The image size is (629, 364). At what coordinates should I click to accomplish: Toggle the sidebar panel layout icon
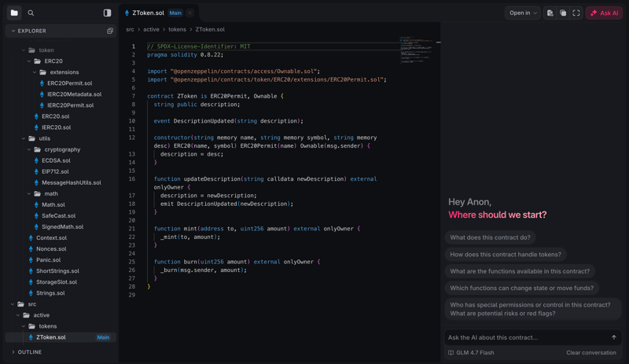pos(107,13)
